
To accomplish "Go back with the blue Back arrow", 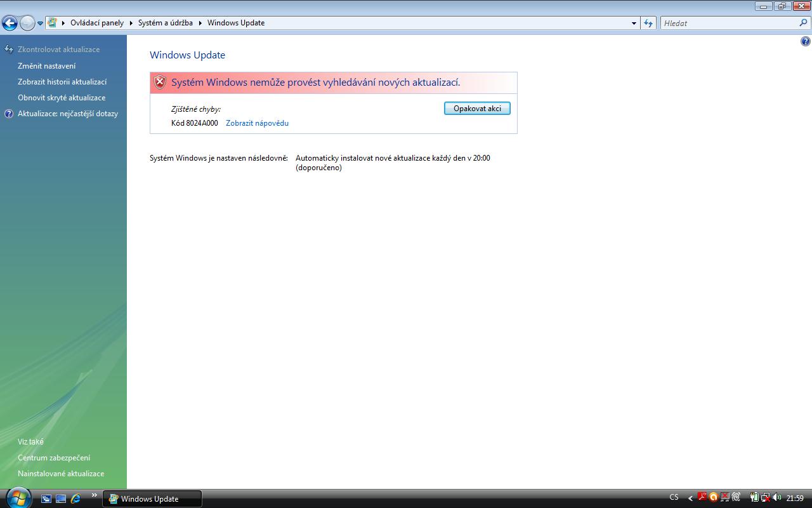I will 10,23.
